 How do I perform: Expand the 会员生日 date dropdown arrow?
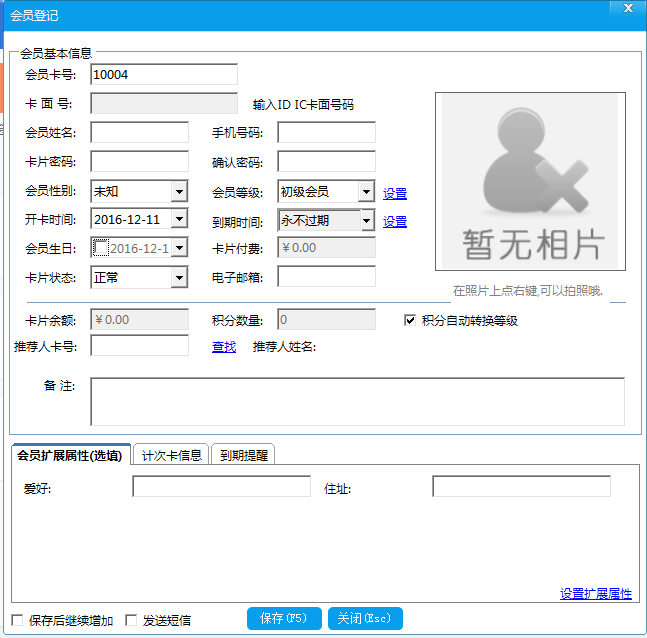pos(179,248)
